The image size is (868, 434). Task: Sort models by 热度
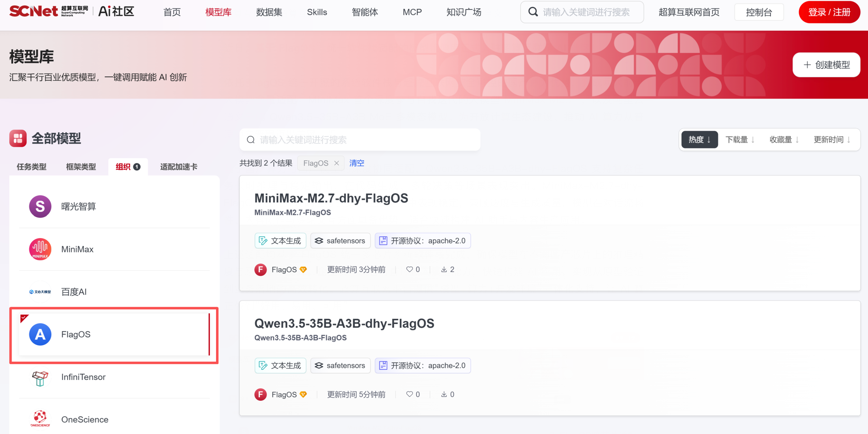[x=699, y=139]
